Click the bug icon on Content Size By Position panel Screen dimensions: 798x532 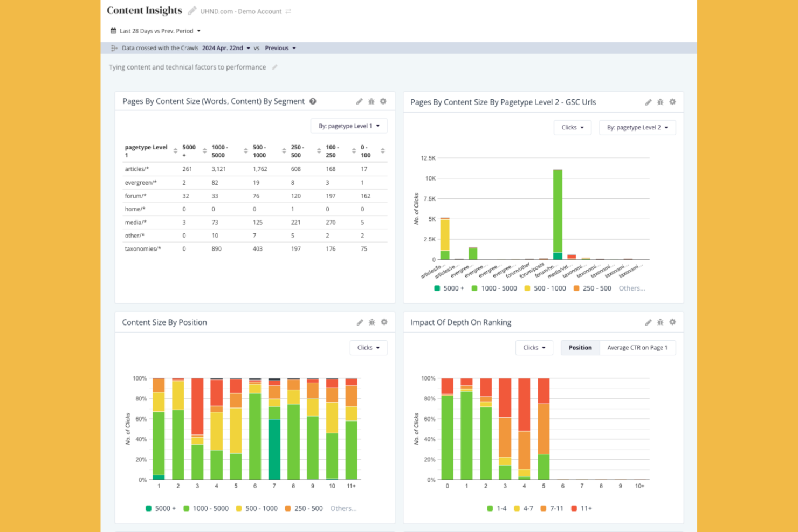pos(372,322)
